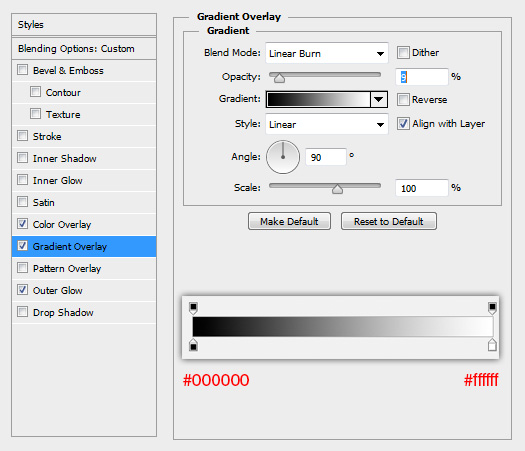The width and height of the screenshot is (525, 451).
Task: Click the Scale slider handle
Action: pyautogui.click(x=337, y=189)
